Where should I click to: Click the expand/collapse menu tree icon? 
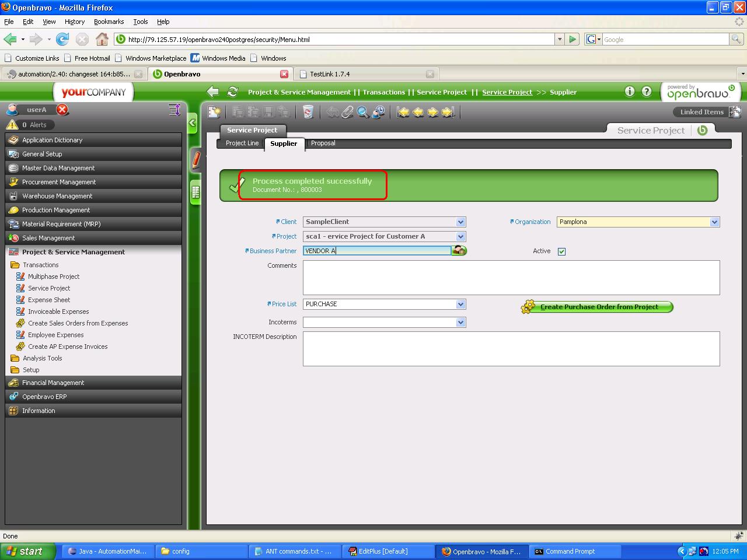[174, 110]
